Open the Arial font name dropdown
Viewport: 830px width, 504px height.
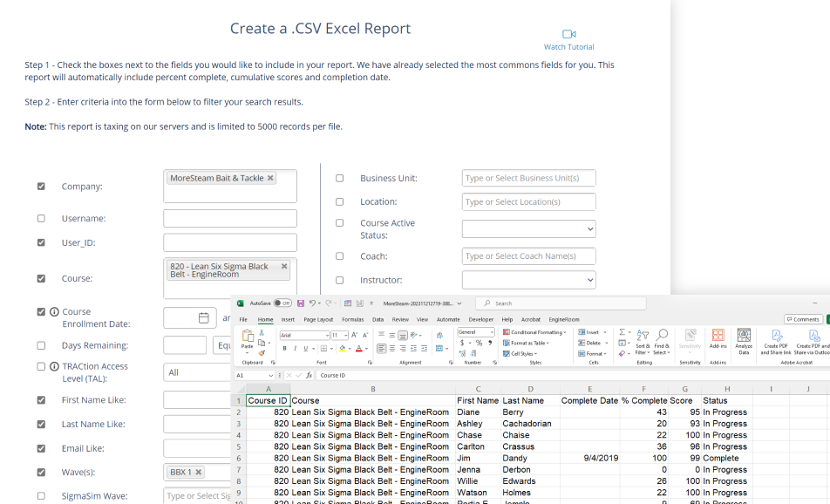click(x=327, y=335)
